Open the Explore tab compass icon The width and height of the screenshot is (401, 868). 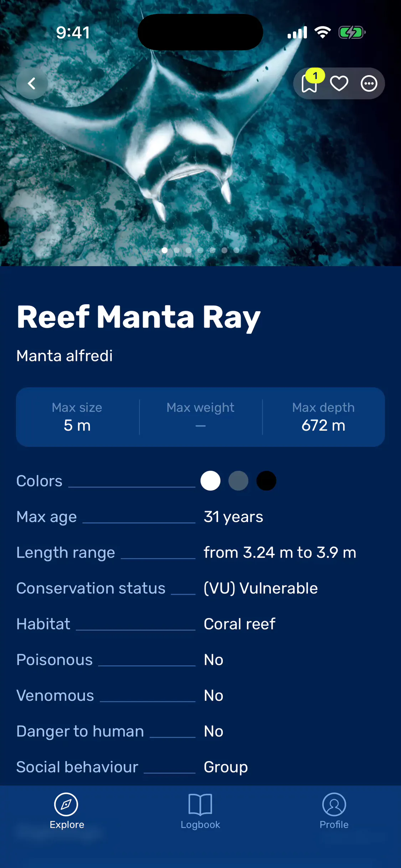point(66,804)
